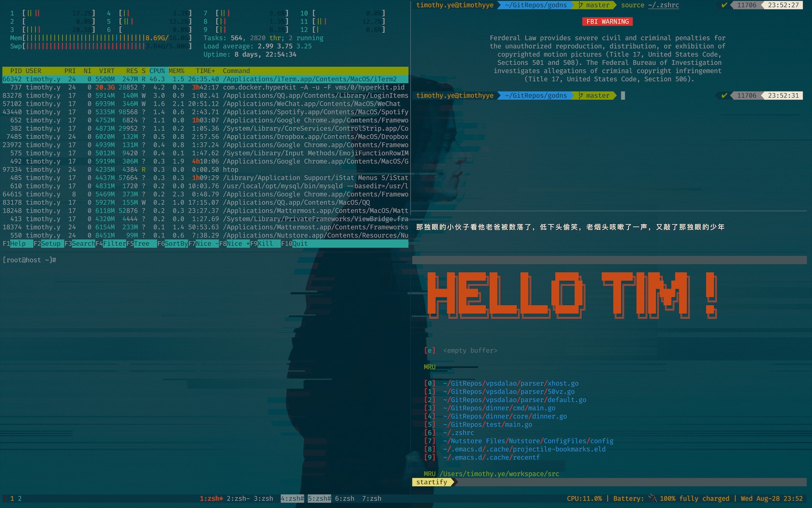
Task: Click the htop Swp usage meter bar
Action: pyautogui.click(x=101, y=46)
